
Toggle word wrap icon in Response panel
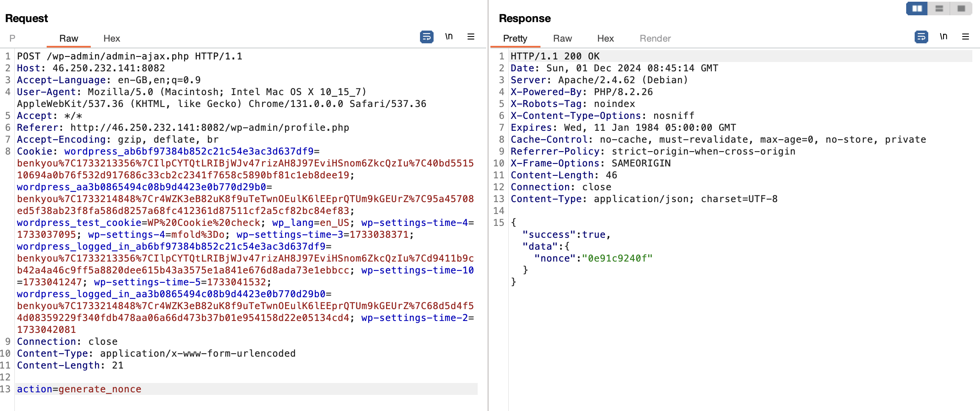point(921,37)
